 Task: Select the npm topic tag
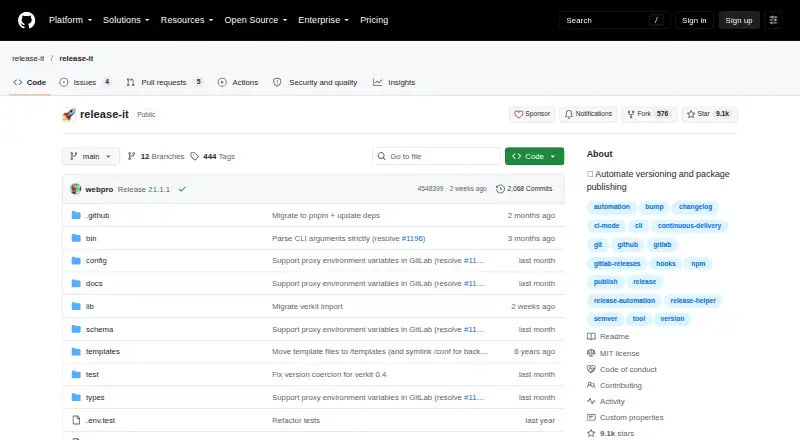pyautogui.click(x=698, y=263)
